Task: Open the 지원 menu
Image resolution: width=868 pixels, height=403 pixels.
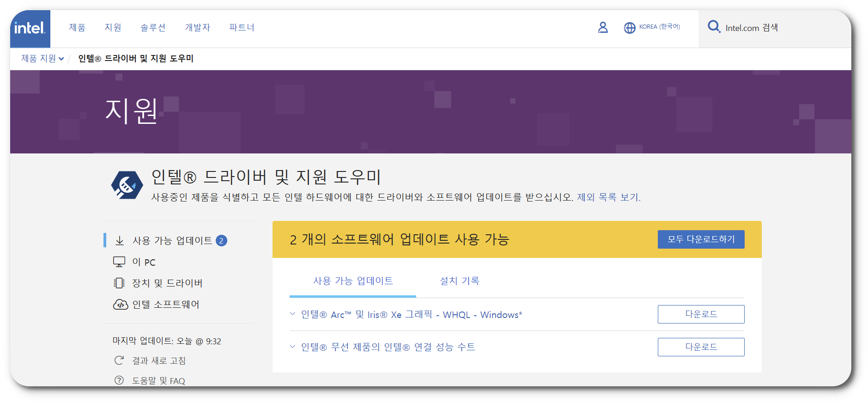Action: 113,28
